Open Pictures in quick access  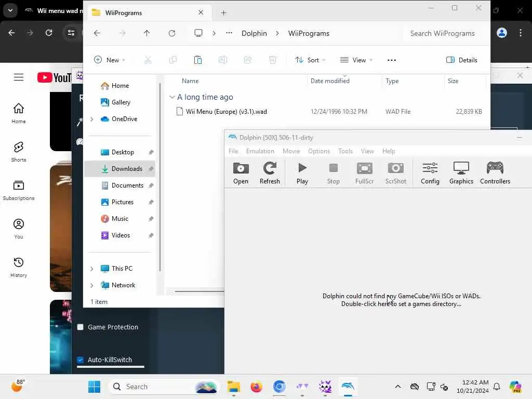[122, 202]
